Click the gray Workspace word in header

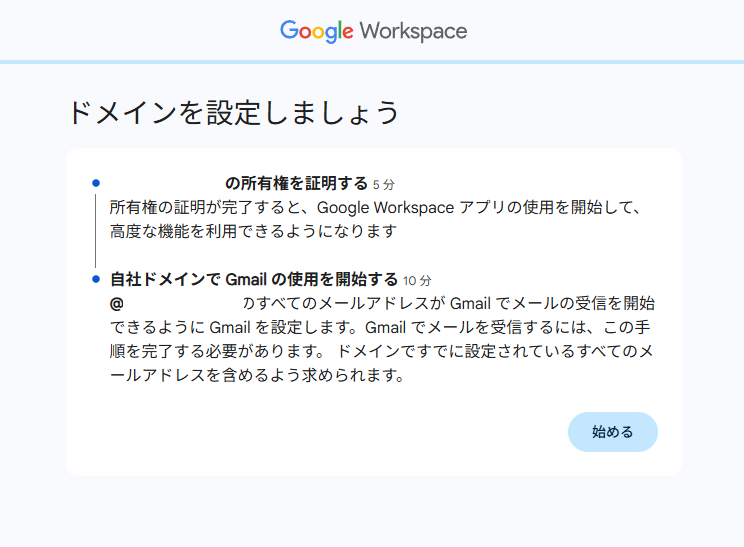pos(413,31)
